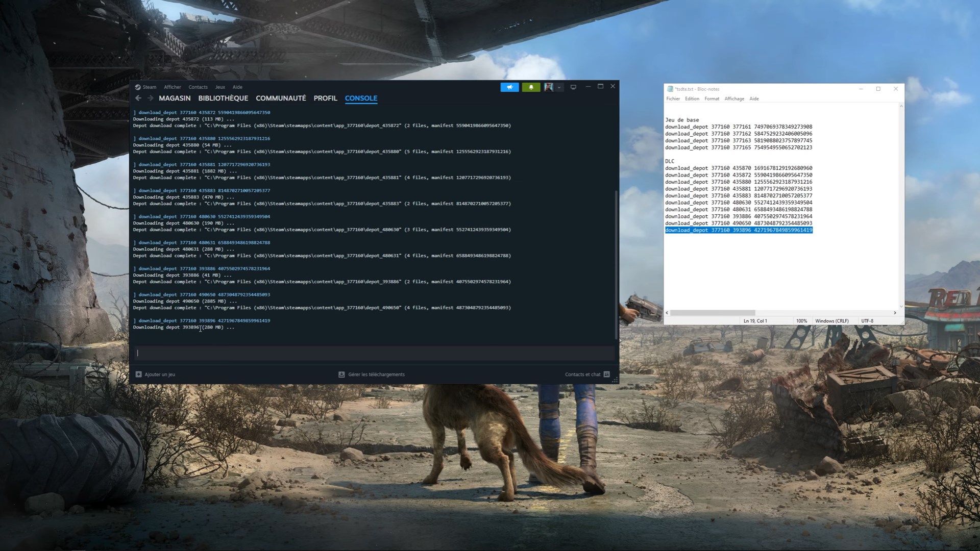The width and height of the screenshot is (980, 551).
Task: Open announcements via the megaphone icon
Action: click(x=509, y=87)
